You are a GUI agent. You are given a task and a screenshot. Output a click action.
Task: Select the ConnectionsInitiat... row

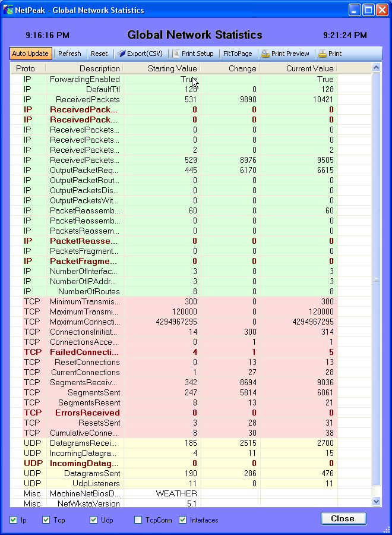tap(174, 332)
